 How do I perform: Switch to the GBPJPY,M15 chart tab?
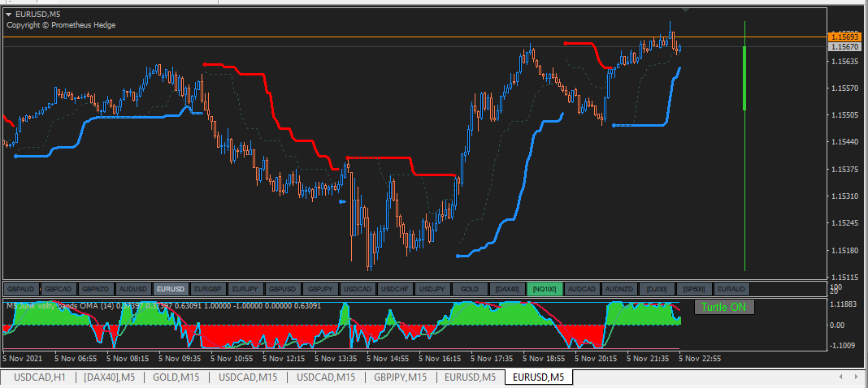tap(400, 377)
